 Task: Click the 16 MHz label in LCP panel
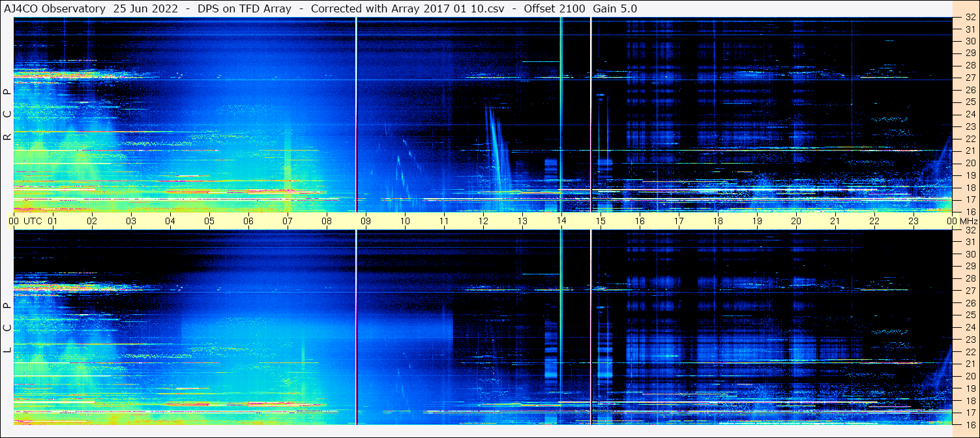[970, 424]
